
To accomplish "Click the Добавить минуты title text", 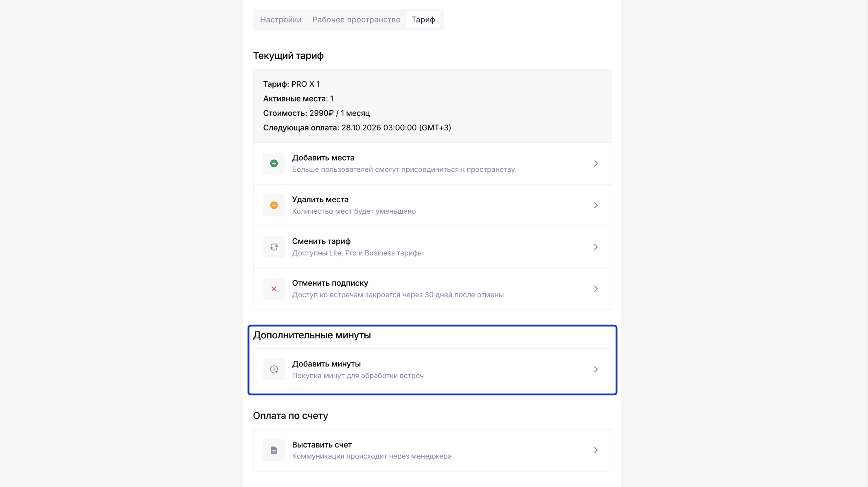I will (326, 364).
